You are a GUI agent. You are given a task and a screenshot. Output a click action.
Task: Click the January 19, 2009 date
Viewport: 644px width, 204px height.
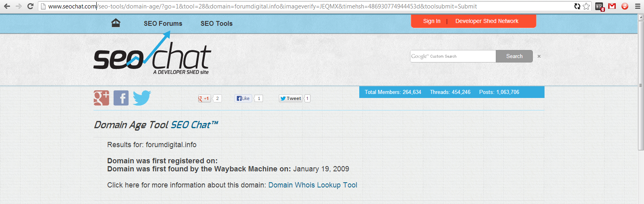[321, 169]
